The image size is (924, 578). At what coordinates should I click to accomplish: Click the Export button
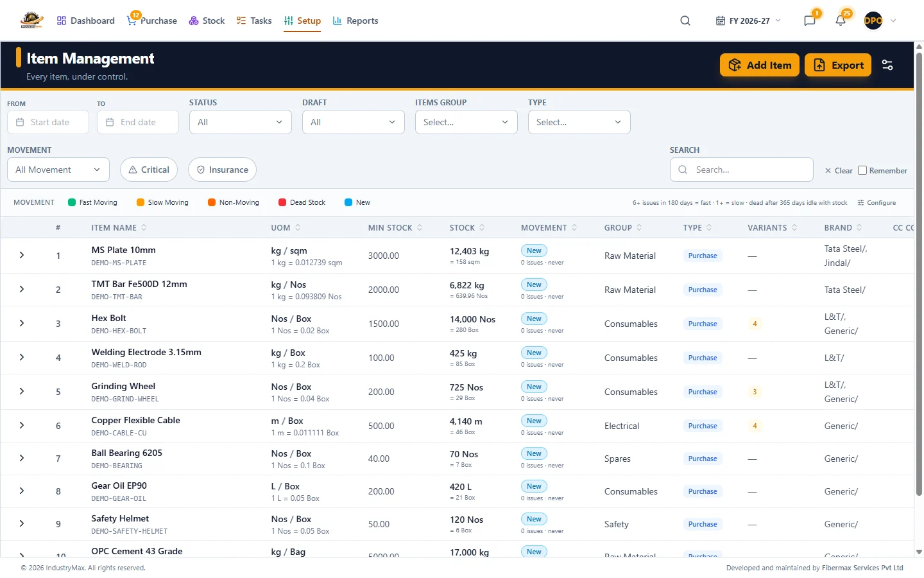[838, 65]
